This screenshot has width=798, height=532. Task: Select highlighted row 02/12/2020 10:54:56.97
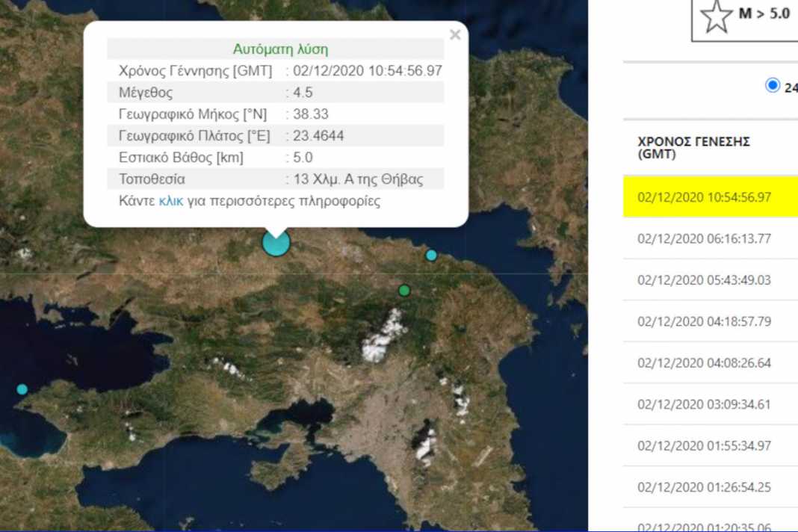[x=704, y=197]
